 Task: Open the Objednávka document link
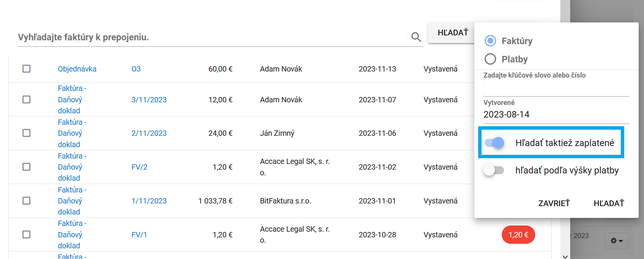(x=77, y=69)
